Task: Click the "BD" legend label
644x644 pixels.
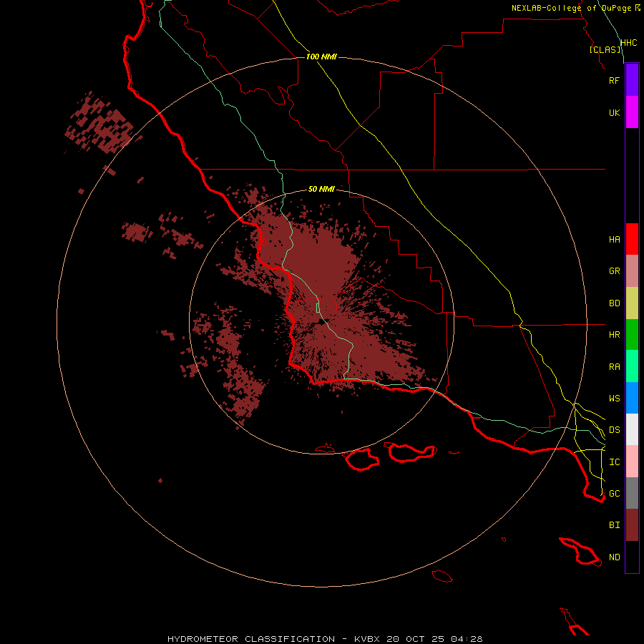Action: pos(614,303)
